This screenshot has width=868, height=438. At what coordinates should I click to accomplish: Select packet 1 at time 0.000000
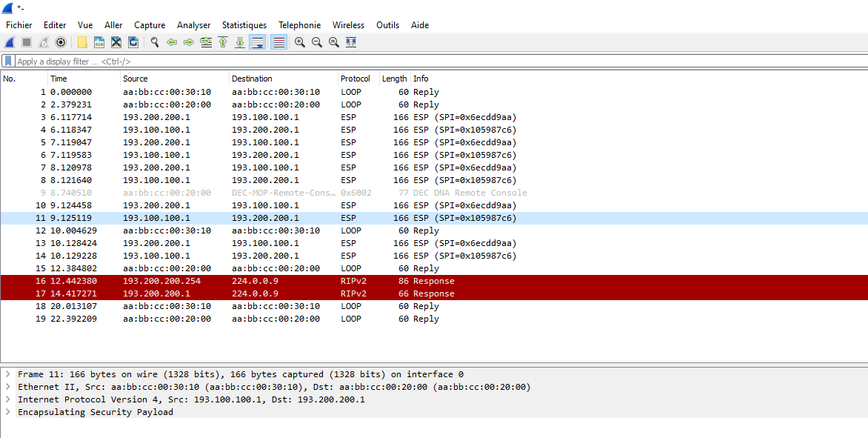[434, 92]
